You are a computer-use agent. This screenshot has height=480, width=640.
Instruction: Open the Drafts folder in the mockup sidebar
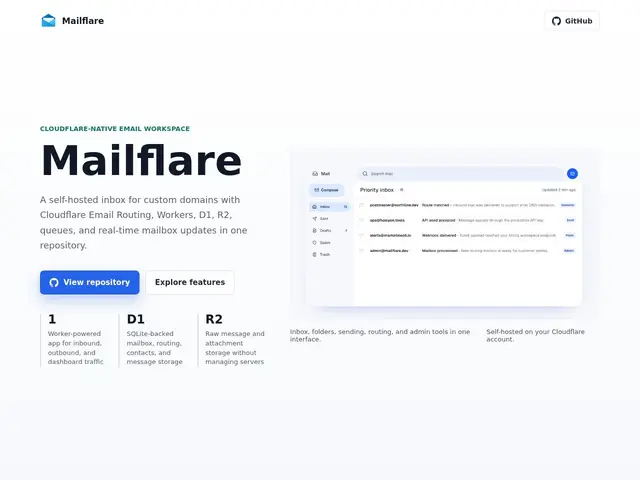click(329, 231)
